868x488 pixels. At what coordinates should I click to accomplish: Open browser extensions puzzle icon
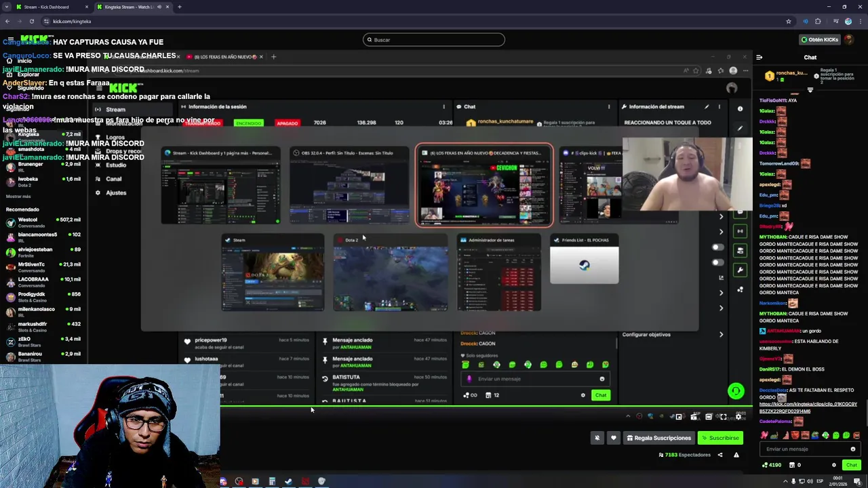tap(818, 21)
